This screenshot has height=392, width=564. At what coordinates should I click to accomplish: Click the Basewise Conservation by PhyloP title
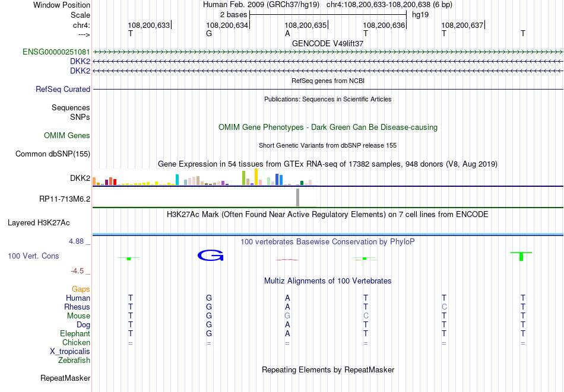[x=328, y=241]
